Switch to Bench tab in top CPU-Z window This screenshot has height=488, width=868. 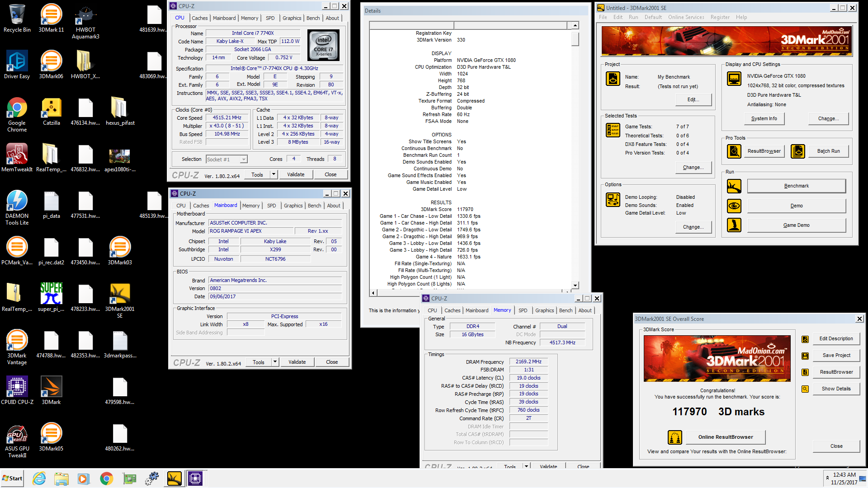tap(313, 18)
